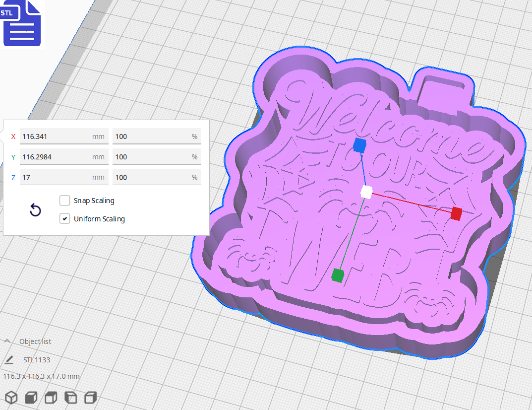532x410 pixels.
Task: Click the Y dimension mm input field
Action: click(63, 156)
